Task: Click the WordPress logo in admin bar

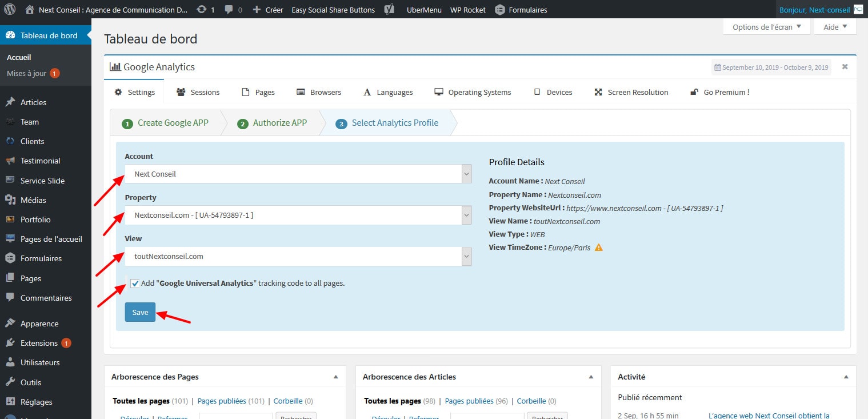Action: (x=10, y=9)
